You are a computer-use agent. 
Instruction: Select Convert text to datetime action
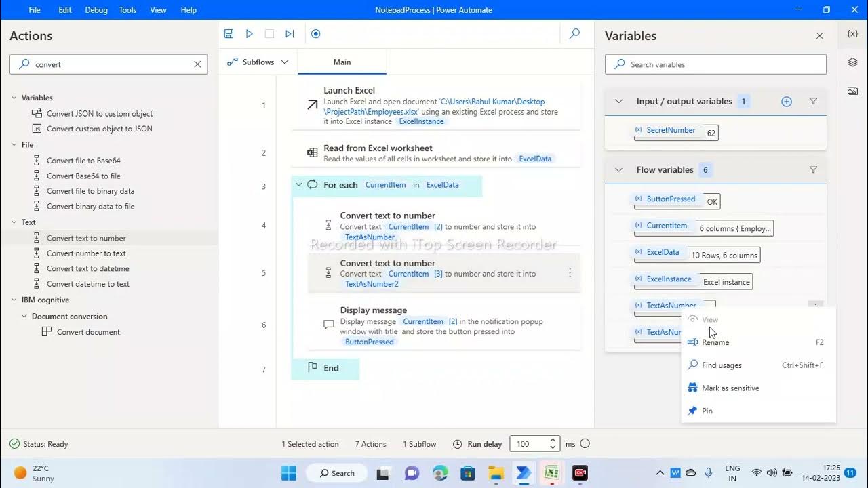88,268
